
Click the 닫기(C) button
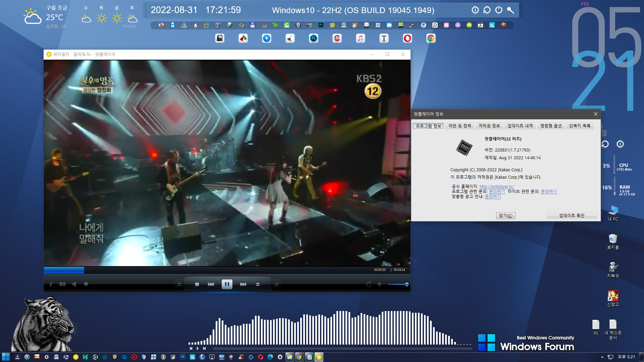click(505, 216)
